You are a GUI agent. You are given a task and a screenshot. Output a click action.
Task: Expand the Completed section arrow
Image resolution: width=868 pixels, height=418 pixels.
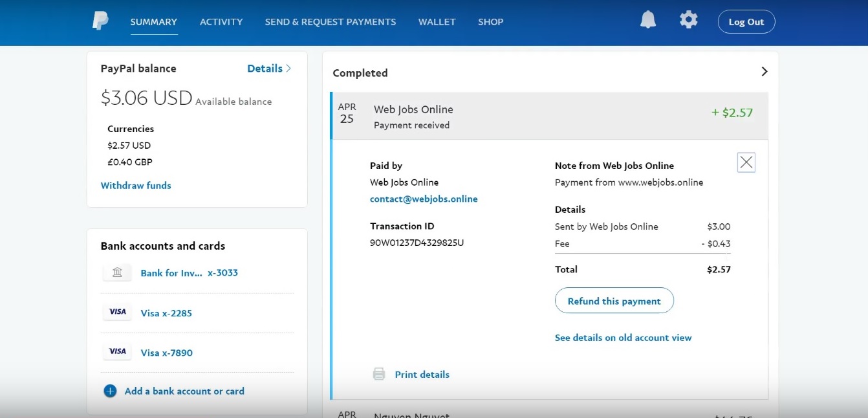click(x=764, y=72)
